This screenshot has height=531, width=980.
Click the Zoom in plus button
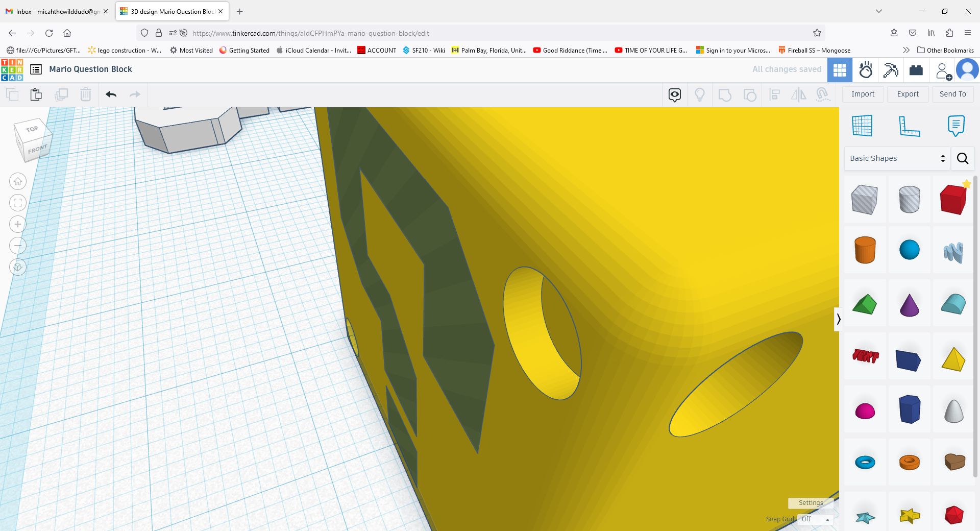18,224
